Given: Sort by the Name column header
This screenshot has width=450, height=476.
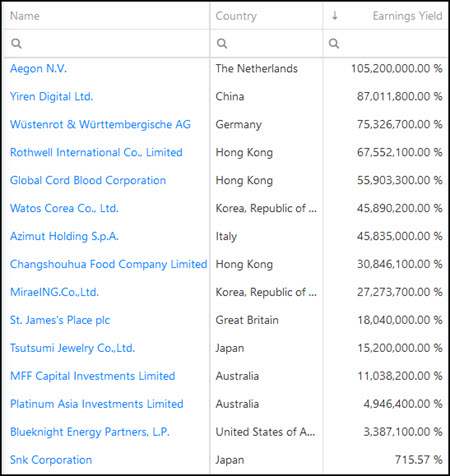Looking at the screenshot, I should [25, 16].
